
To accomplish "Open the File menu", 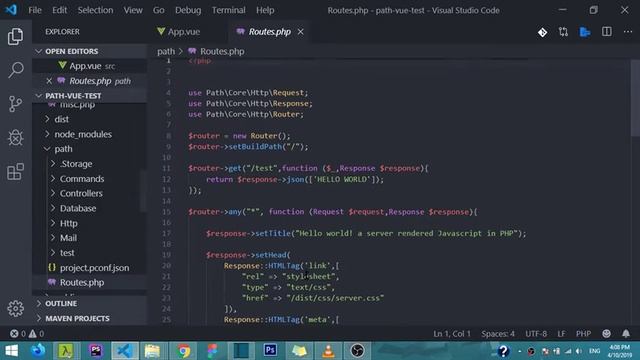I will pos(35,10).
